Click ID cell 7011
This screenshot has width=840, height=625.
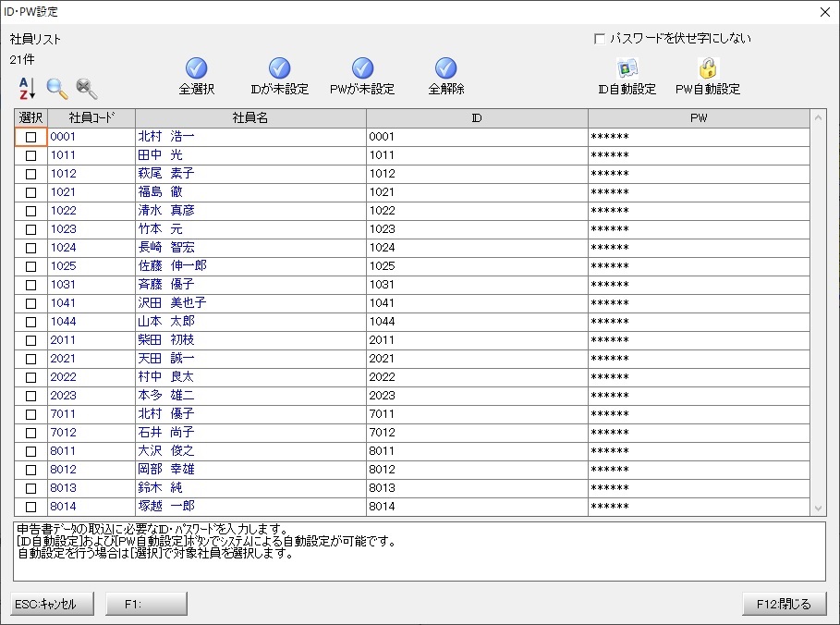click(478, 414)
